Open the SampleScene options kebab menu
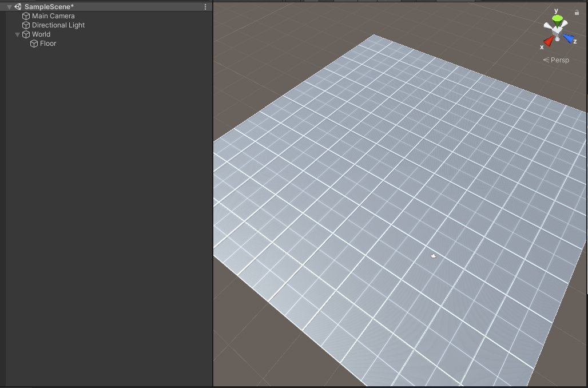588x388 pixels. [x=205, y=7]
